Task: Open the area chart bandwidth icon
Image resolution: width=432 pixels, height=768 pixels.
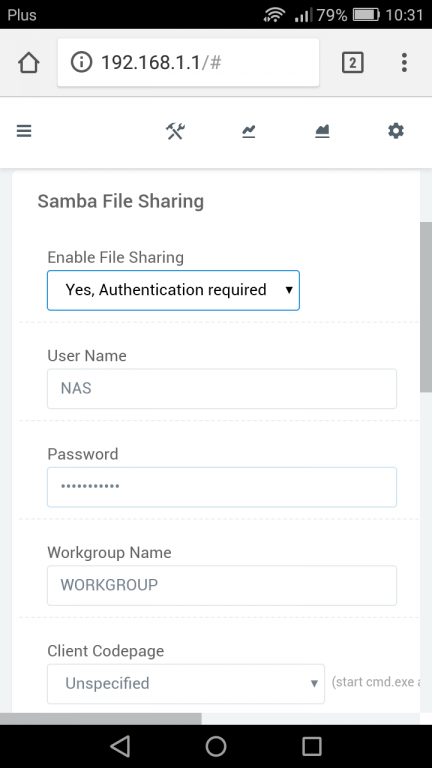Action: (322, 131)
